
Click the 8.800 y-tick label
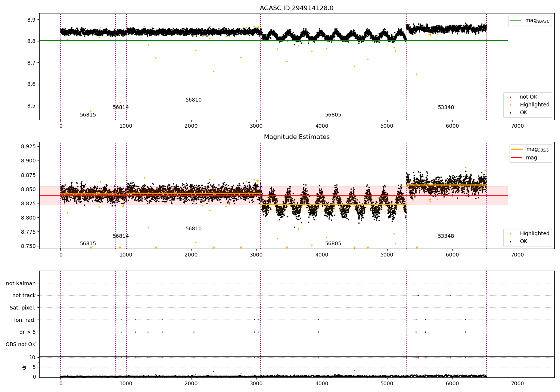click(x=28, y=218)
